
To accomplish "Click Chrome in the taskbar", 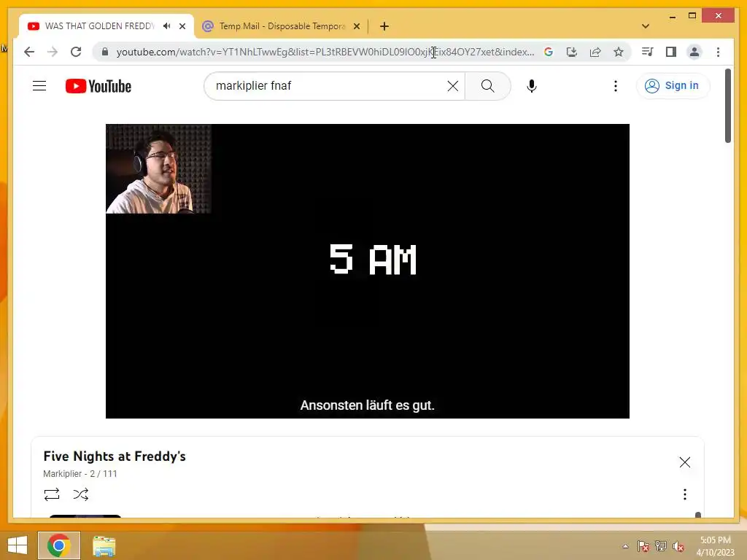I will click(x=59, y=545).
